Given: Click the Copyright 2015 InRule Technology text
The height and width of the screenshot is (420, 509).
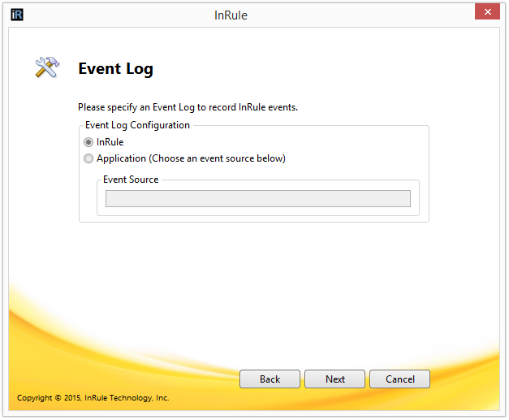Looking at the screenshot, I should pyautogui.click(x=93, y=398).
